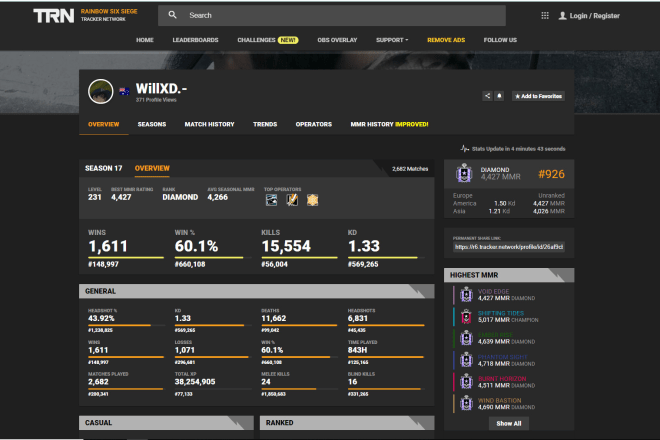Image resolution: width=660 pixels, height=440 pixels.
Task: Click the Deaths 11,662 value
Action: (274, 318)
